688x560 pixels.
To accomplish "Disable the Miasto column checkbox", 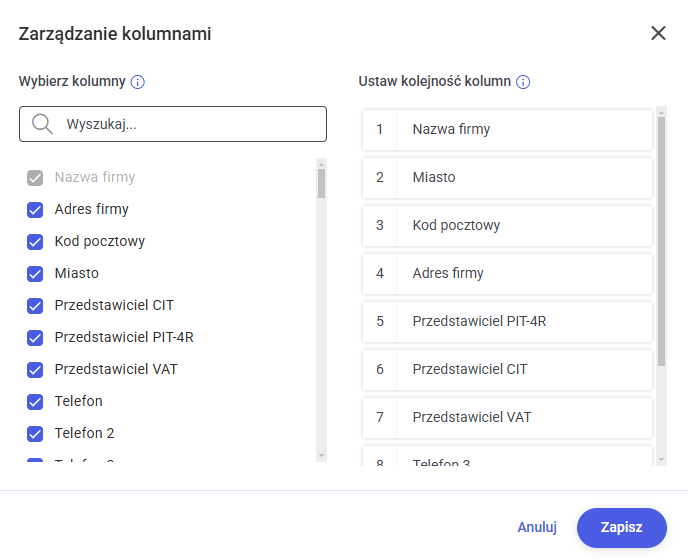I will tap(35, 274).
